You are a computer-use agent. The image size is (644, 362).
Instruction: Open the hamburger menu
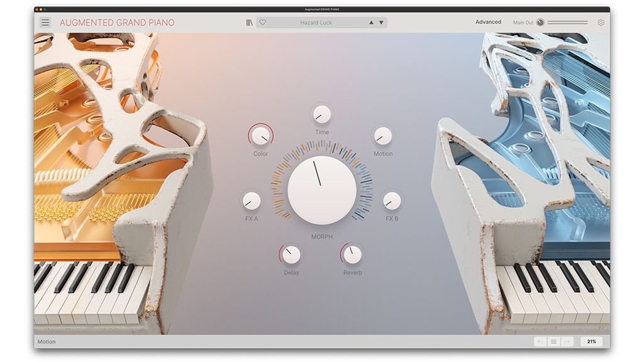(44, 21)
